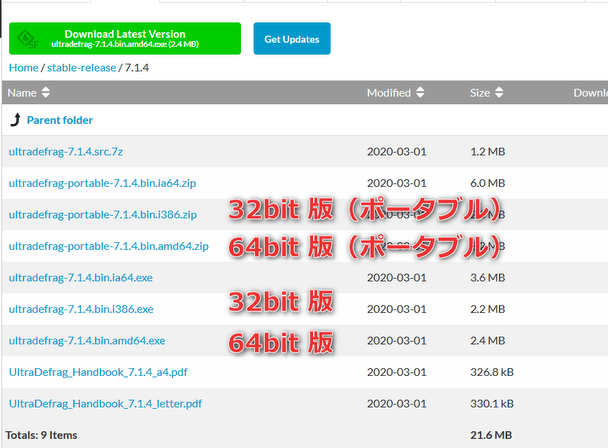Download ultradefrag-7.1.4.bin.amd64.exe installer
608x448 pixels.
point(87,341)
